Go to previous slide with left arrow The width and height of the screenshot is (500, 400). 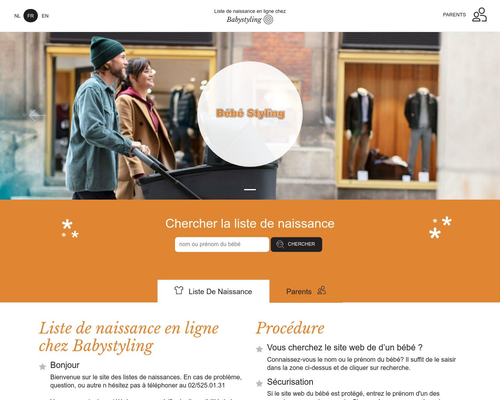36,115
